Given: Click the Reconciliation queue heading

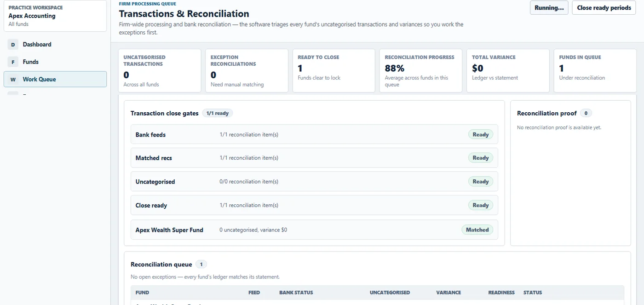Looking at the screenshot, I should click(161, 265).
